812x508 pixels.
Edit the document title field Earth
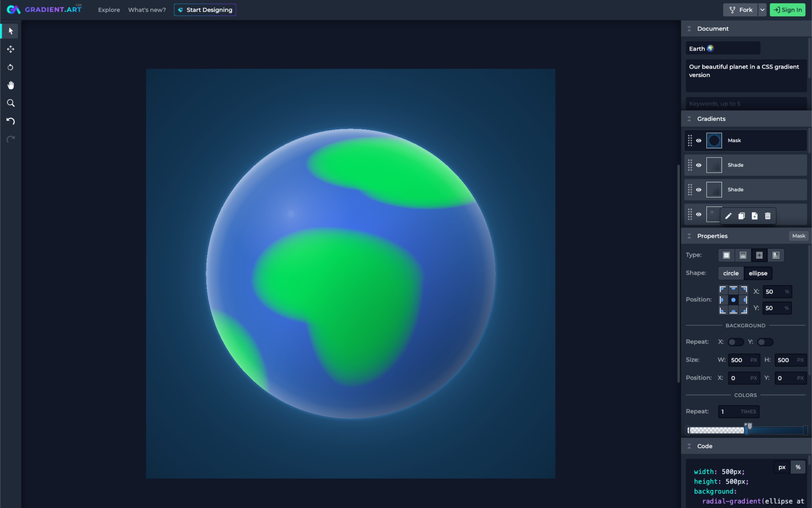pyautogui.click(x=723, y=48)
